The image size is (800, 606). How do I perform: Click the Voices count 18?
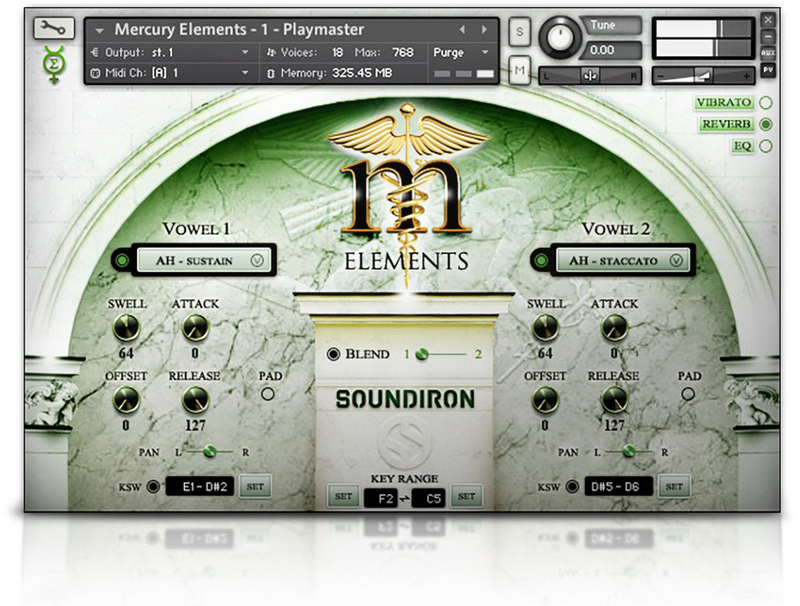[x=338, y=53]
